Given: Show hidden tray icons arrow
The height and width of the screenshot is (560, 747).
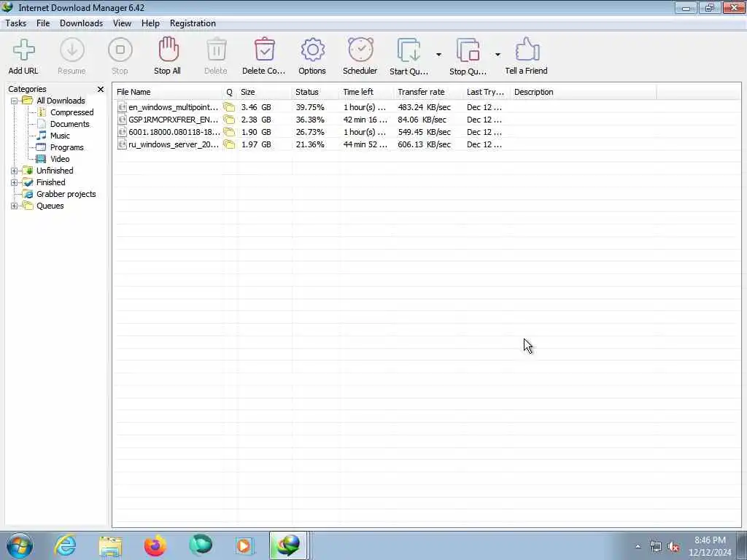Looking at the screenshot, I should coord(638,547).
